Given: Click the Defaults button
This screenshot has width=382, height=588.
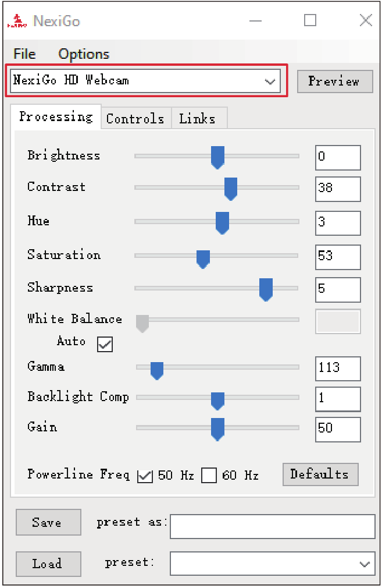Looking at the screenshot, I should coord(320,474).
